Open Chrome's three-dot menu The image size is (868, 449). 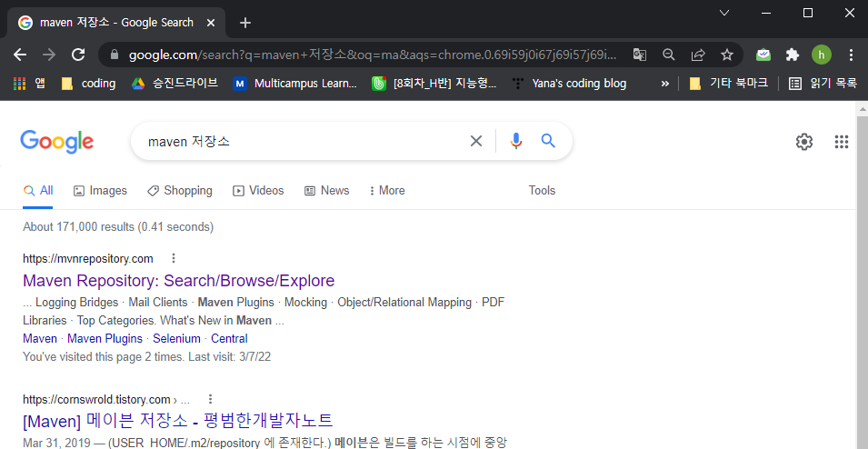851,55
